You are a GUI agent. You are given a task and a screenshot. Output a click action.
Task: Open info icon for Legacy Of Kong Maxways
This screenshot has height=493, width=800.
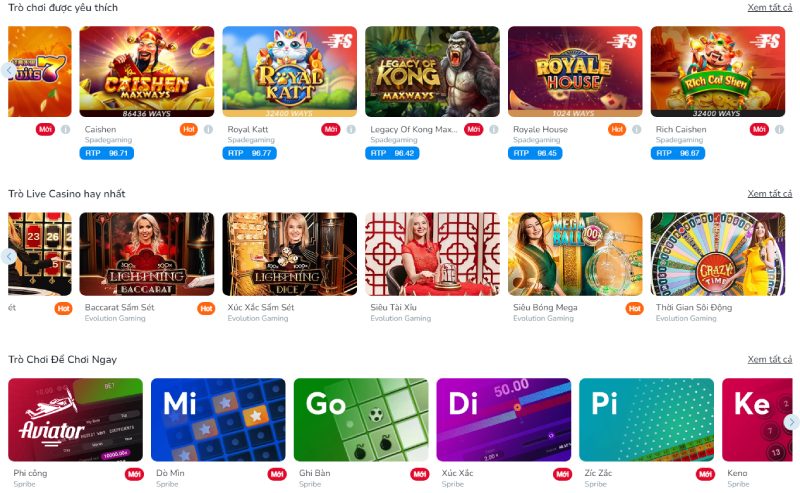pyautogui.click(x=494, y=130)
